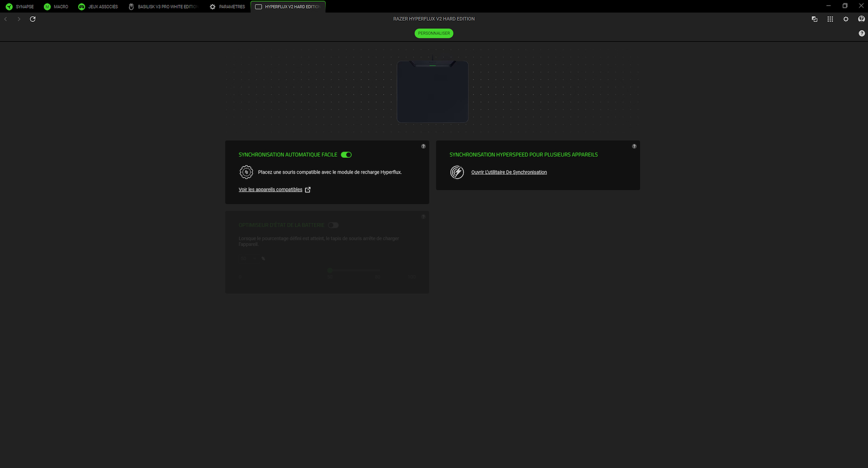Select the Hyperflux V2 Hard Edition tab
The width and height of the screenshot is (868, 468).
coord(288,7)
